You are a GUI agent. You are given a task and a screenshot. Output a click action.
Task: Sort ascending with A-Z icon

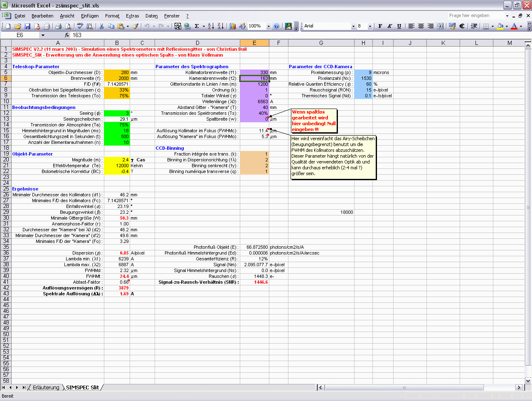pyautogui.click(x=211, y=26)
